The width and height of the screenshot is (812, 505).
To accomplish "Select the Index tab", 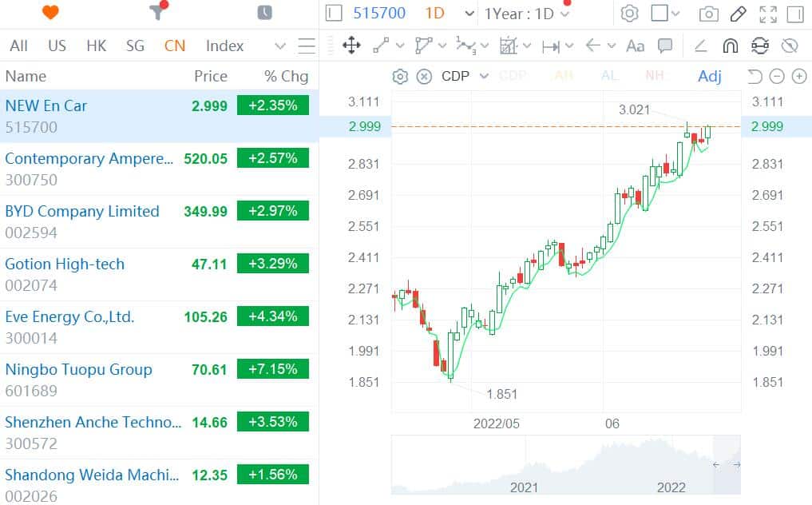I will pyautogui.click(x=224, y=46).
